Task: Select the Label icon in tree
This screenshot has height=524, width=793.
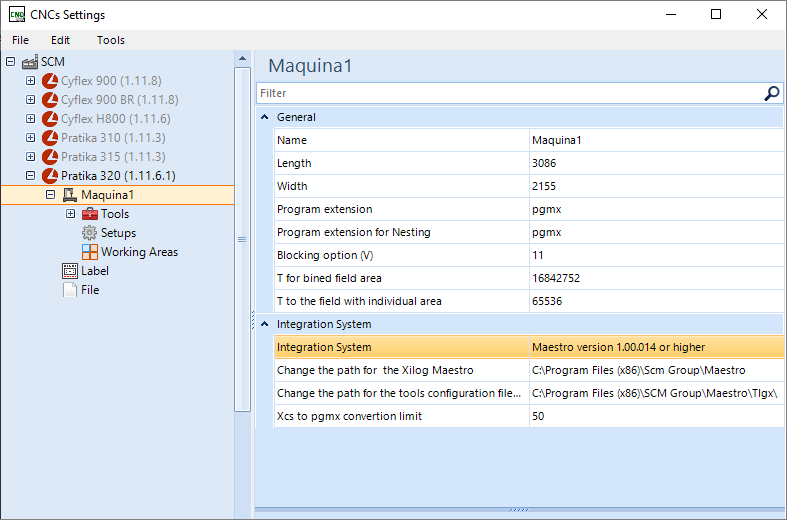Action: click(x=70, y=271)
